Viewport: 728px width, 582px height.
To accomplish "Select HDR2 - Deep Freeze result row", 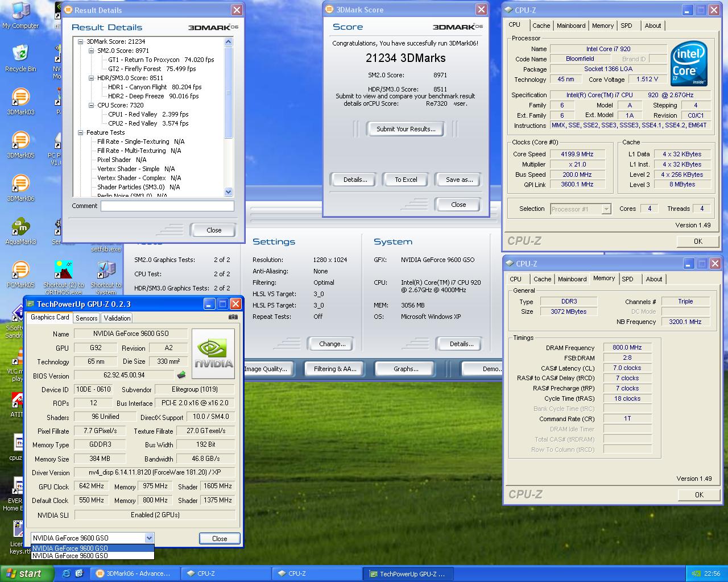I will [x=153, y=96].
